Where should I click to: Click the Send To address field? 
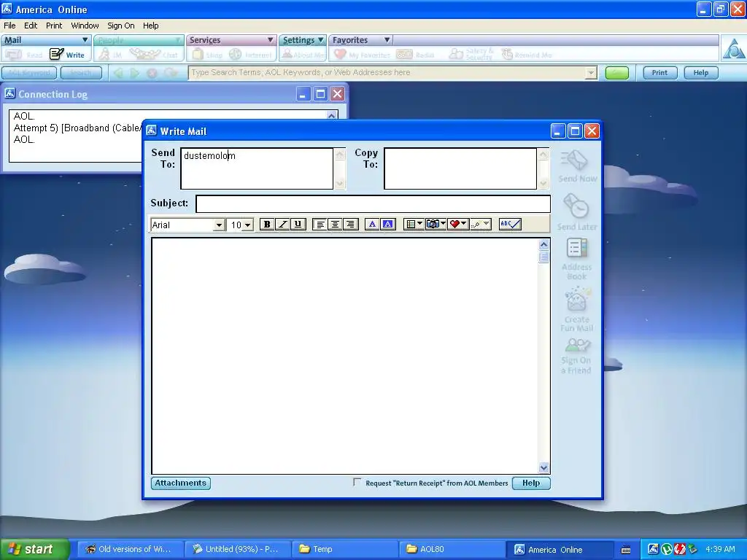(257, 168)
